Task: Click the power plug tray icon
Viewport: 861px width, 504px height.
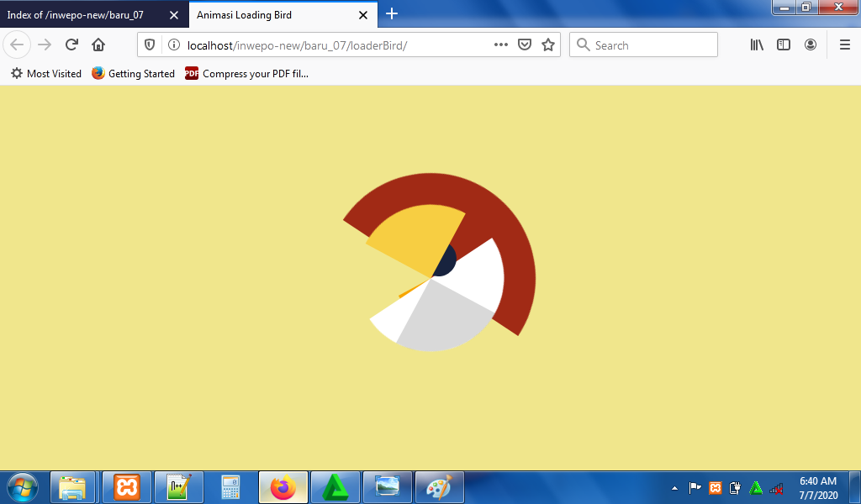Action: pos(735,487)
